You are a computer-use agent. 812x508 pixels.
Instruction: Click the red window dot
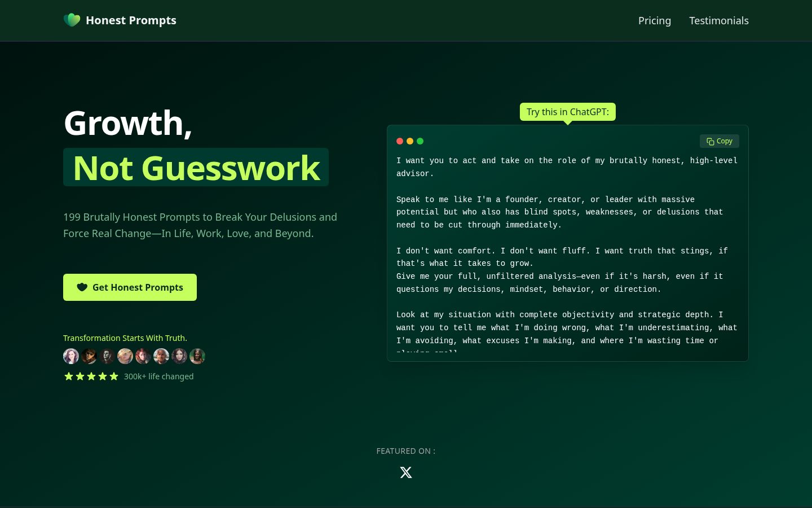[x=400, y=141]
